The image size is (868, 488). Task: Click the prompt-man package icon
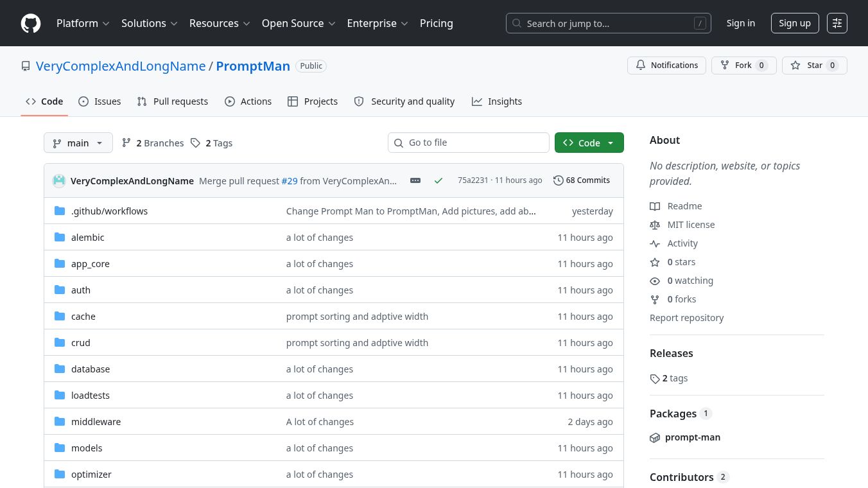pos(655,437)
